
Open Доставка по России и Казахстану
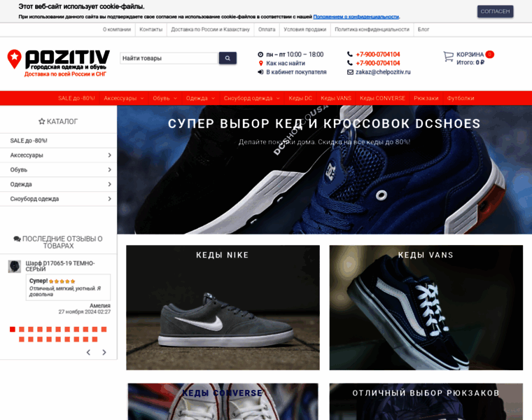(x=211, y=29)
